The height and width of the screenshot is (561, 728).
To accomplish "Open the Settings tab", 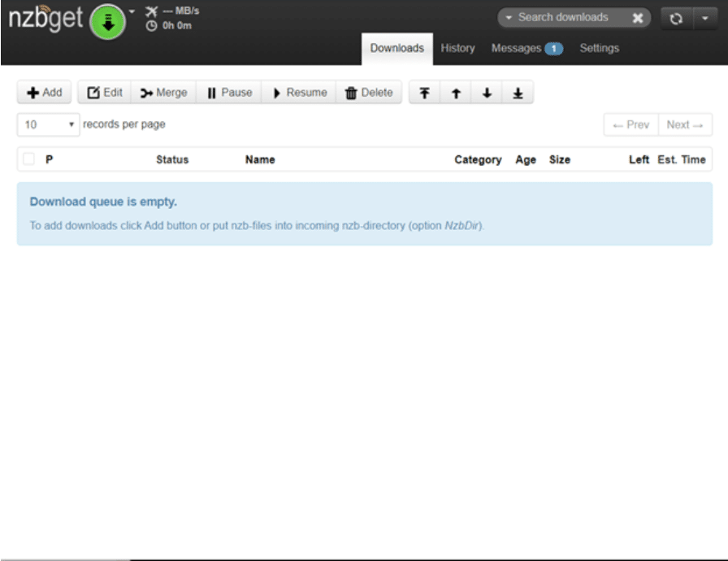I will tap(599, 48).
